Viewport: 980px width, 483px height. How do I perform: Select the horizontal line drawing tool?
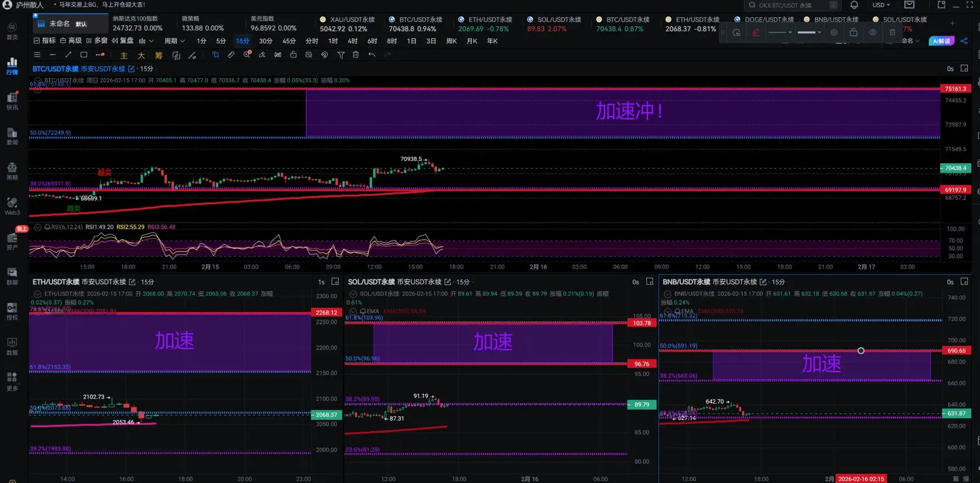(52, 55)
